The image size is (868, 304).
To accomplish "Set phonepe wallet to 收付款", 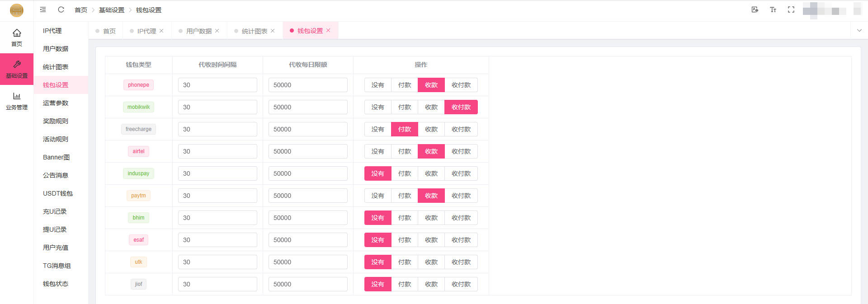I will [x=461, y=85].
